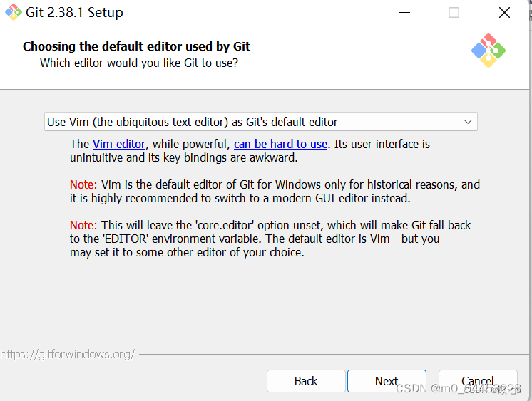Image resolution: width=532 pixels, height=401 pixels.
Task: Go to previous step with Back button
Action: pos(306,381)
